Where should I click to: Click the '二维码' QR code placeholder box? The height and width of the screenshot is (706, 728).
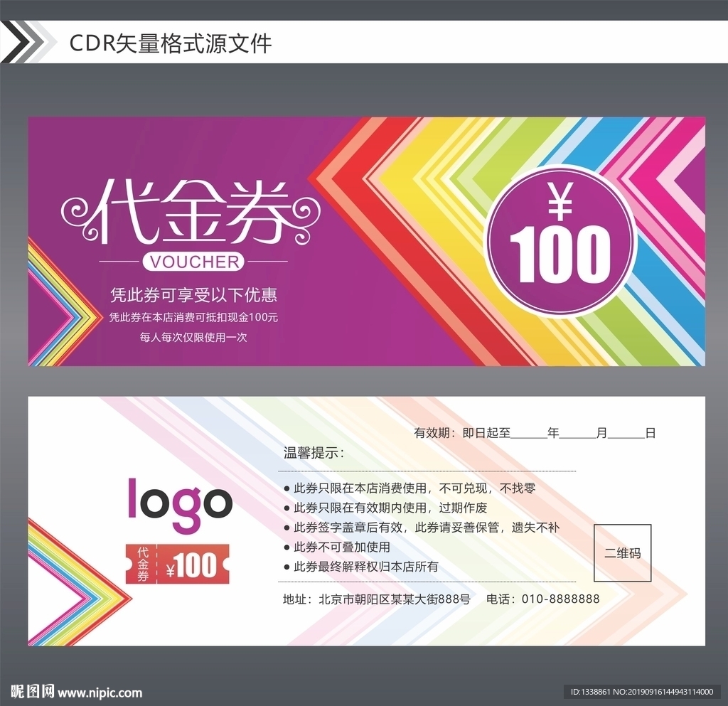(x=623, y=553)
